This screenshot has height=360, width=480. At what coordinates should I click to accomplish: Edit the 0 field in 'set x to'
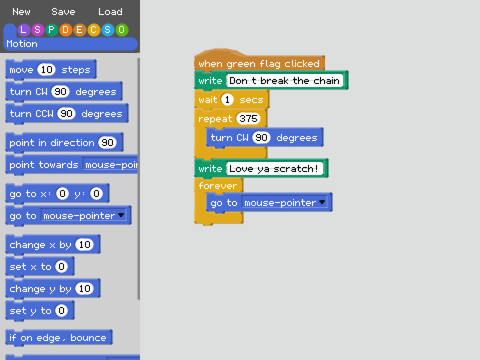tap(61, 267)
